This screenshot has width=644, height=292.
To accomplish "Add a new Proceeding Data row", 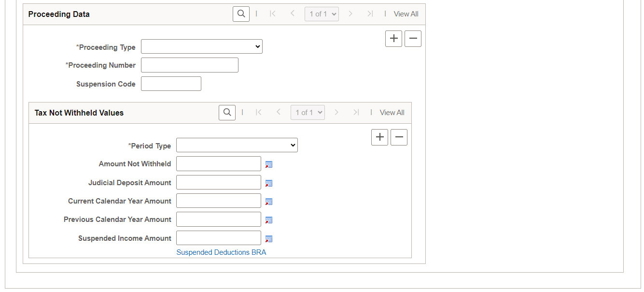I will pyautogui.click(x=394, y=39).
